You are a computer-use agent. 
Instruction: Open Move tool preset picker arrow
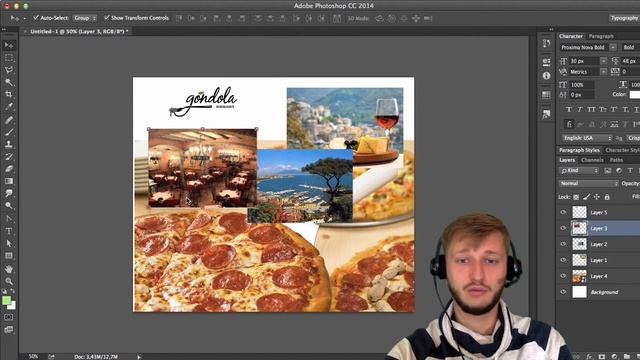pos(24,18)
